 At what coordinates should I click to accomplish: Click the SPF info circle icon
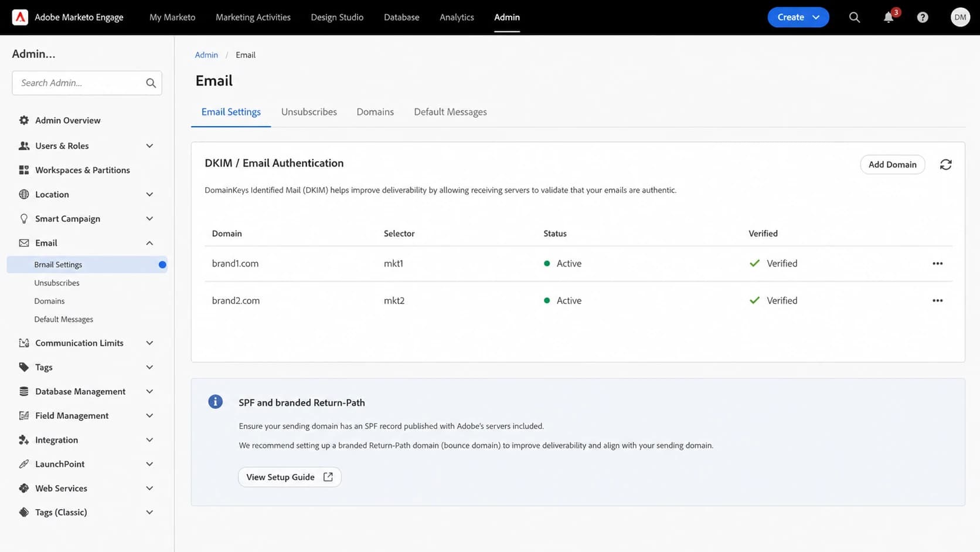pyautogui.click(x=215, y=402)
